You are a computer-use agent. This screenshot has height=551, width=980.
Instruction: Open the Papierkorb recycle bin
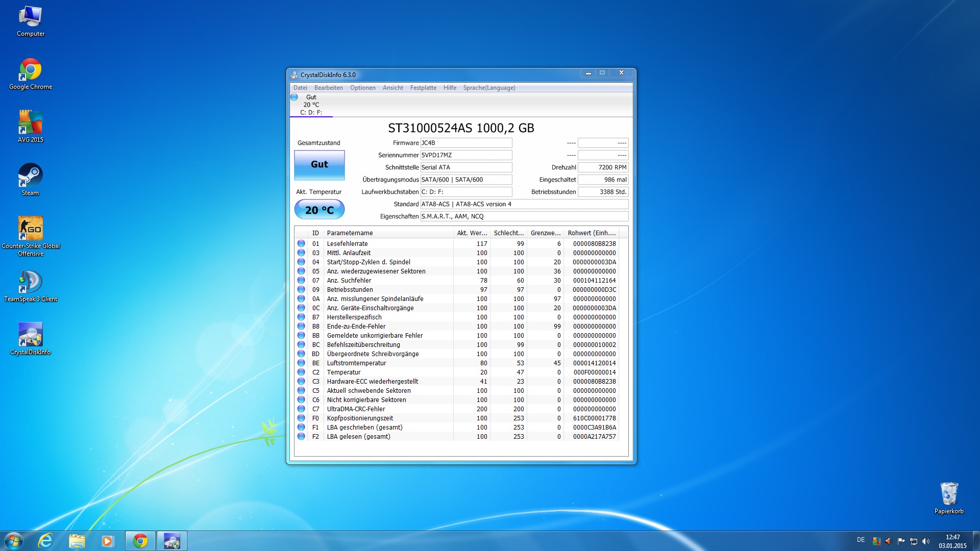coord(948,494)
